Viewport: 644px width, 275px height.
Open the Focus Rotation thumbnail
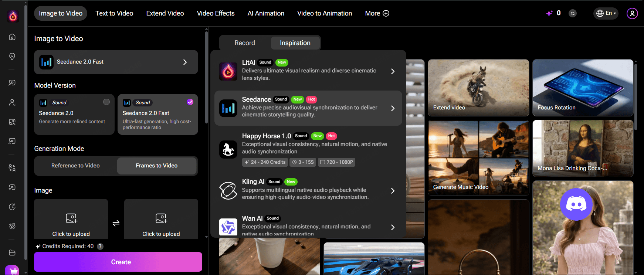[583, 88]
